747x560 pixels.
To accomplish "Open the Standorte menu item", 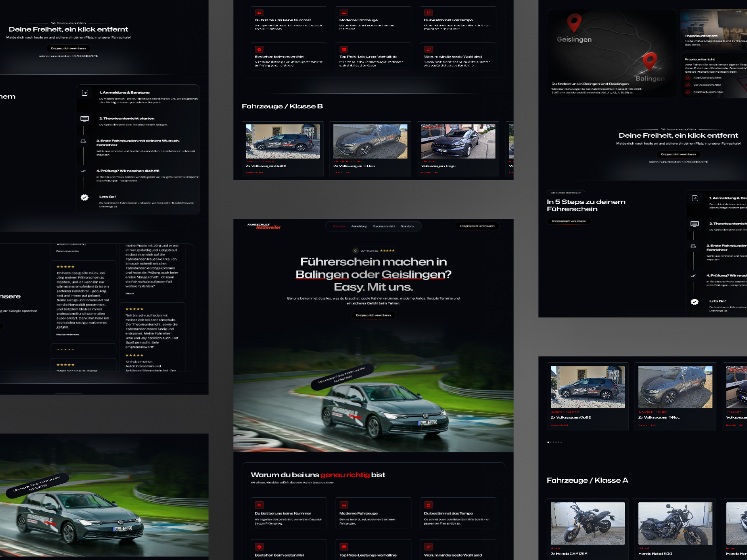I will coord(407,226).
